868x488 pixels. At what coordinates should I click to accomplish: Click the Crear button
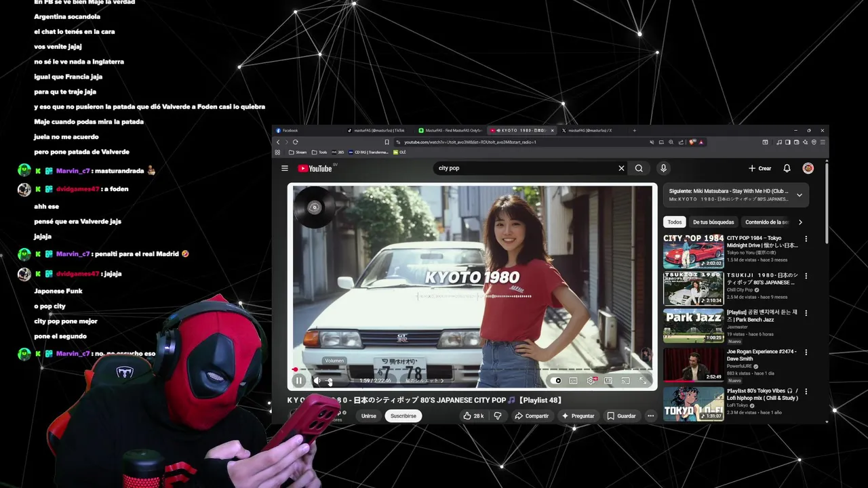(759, 168)
